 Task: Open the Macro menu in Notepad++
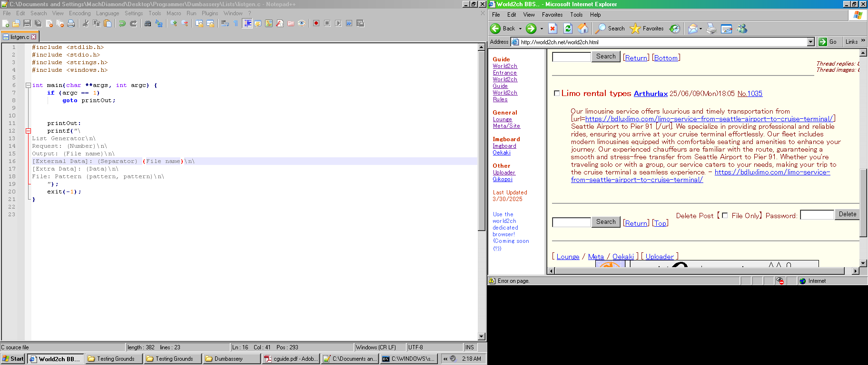click(x=174, y=13)
